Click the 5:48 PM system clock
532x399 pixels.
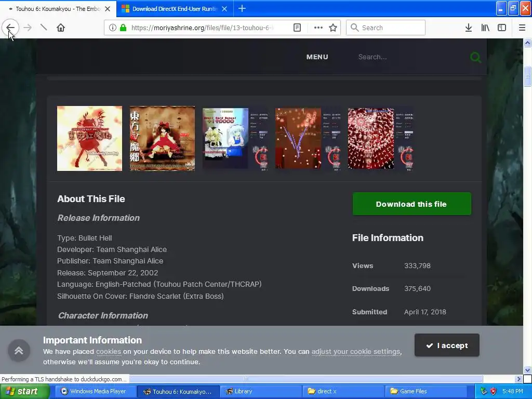click(x=512, y=392)
